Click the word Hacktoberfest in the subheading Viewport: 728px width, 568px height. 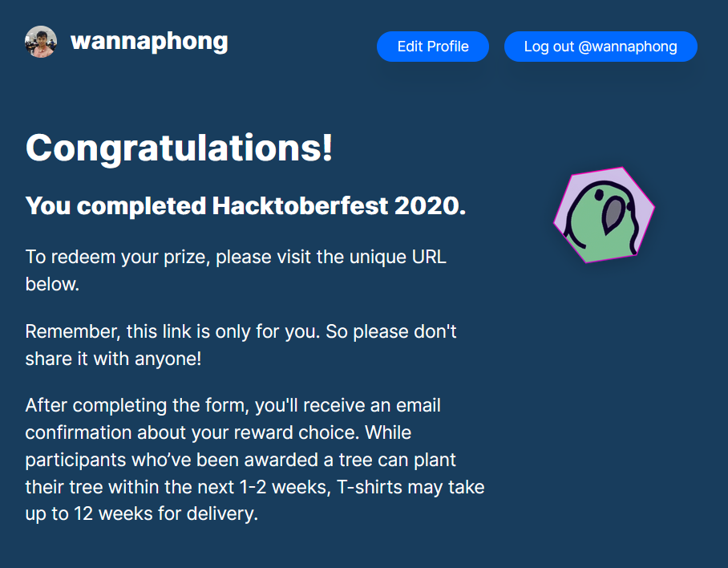pyautogui.click(x=300, y=206)
